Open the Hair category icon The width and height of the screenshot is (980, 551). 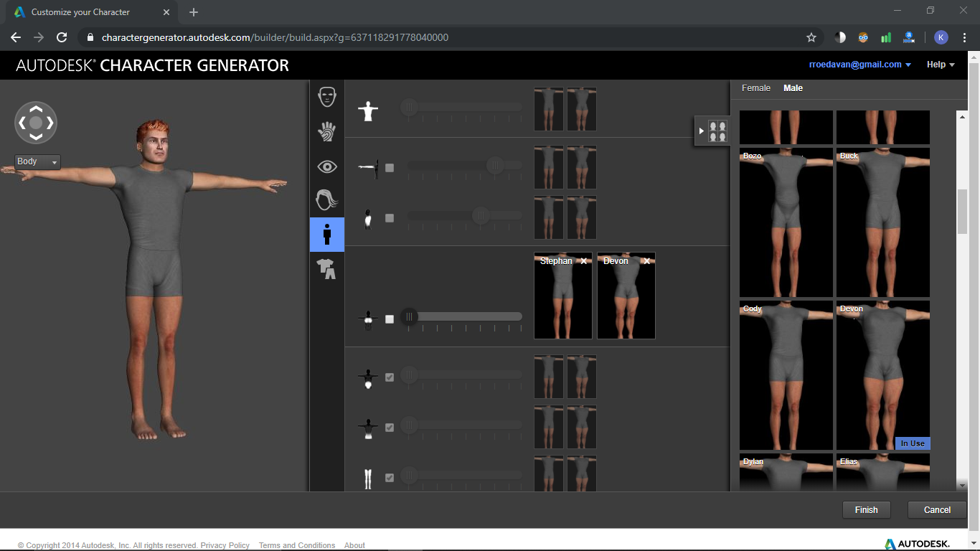(327, 199)
